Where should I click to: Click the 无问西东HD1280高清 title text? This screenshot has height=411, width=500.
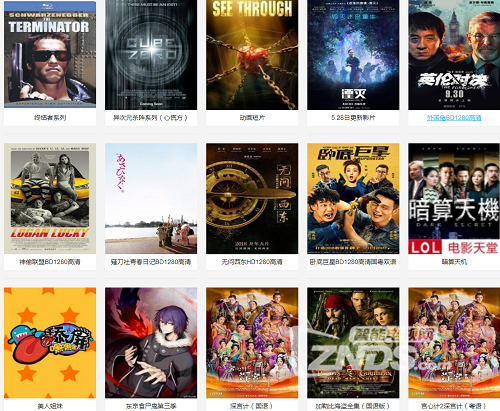pyautogui.click(x=252, y=262)
